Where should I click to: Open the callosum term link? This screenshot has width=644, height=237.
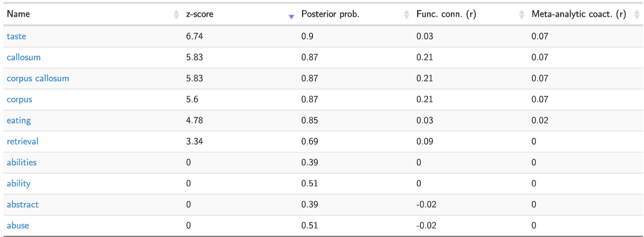click(23, 57)
